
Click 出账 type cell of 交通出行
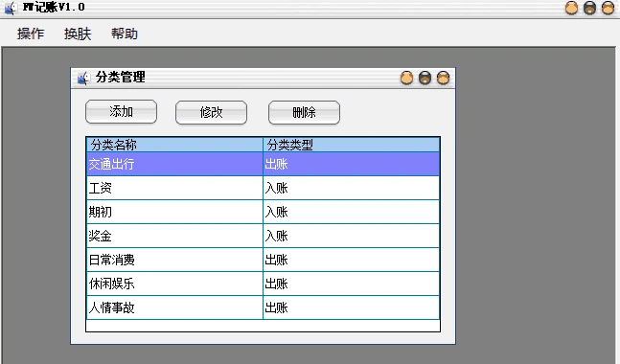352,164
